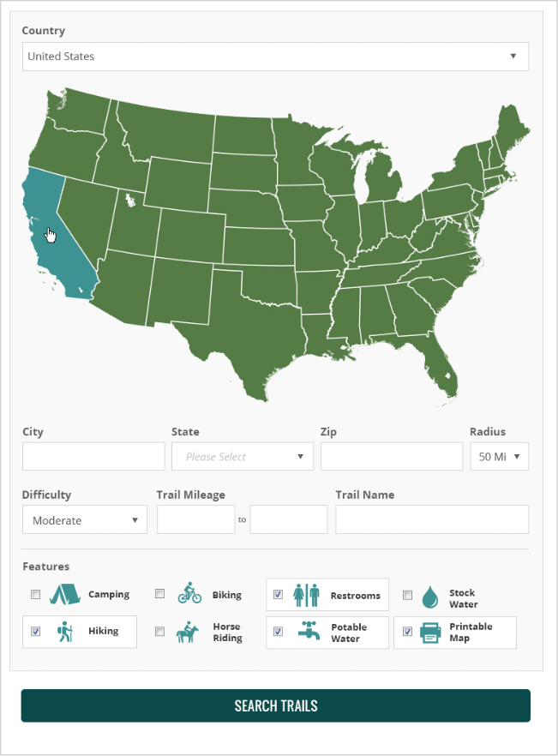
Task: Click the Restrooms people icon
Action: coord(306,595)
